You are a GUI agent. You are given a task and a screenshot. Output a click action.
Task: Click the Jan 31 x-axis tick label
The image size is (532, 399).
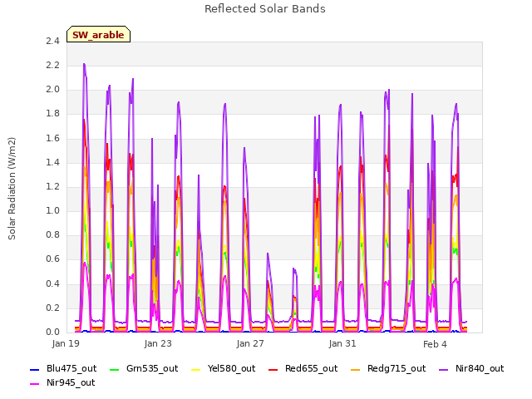(x=342, y=343)
